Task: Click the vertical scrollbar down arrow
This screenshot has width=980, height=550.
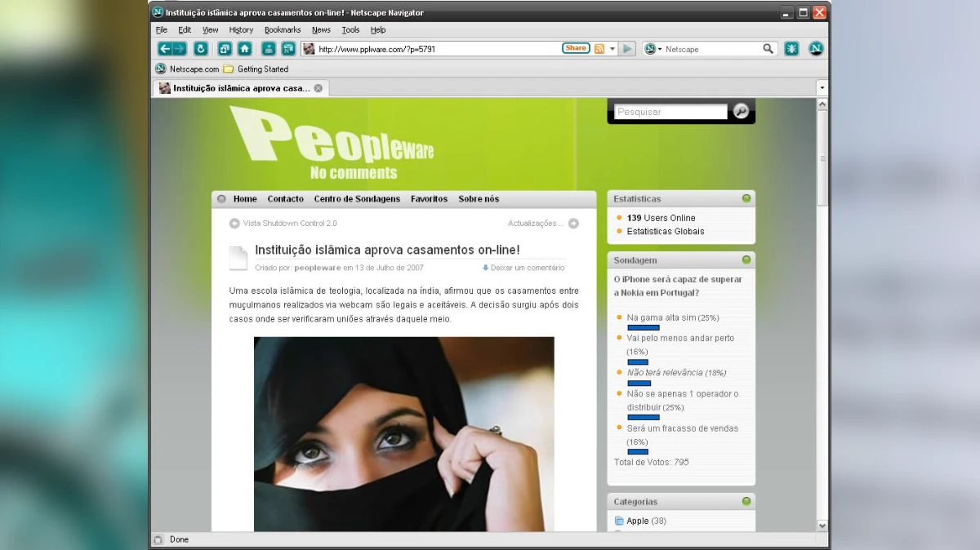Action: coord(822,526)
